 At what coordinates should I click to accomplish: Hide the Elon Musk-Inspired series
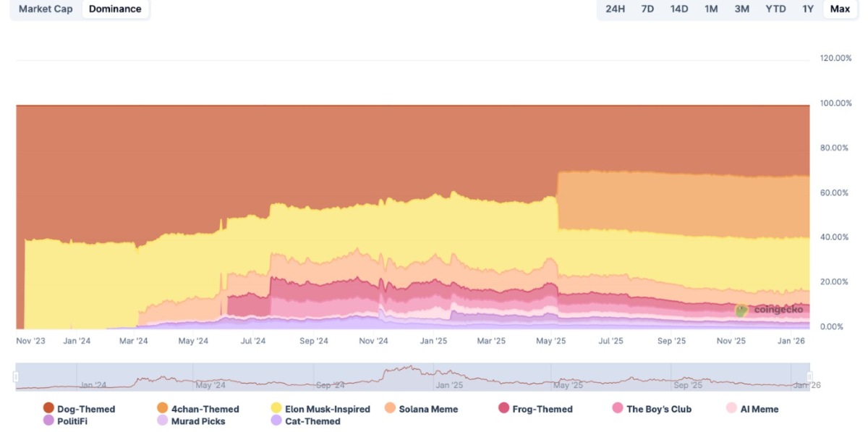point(320,409)
